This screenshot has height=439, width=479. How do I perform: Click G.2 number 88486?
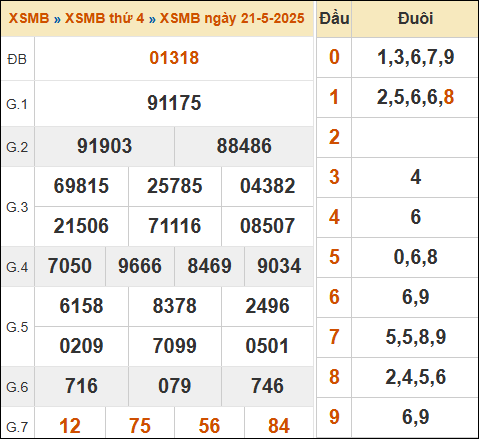click(x=244, y=146)
